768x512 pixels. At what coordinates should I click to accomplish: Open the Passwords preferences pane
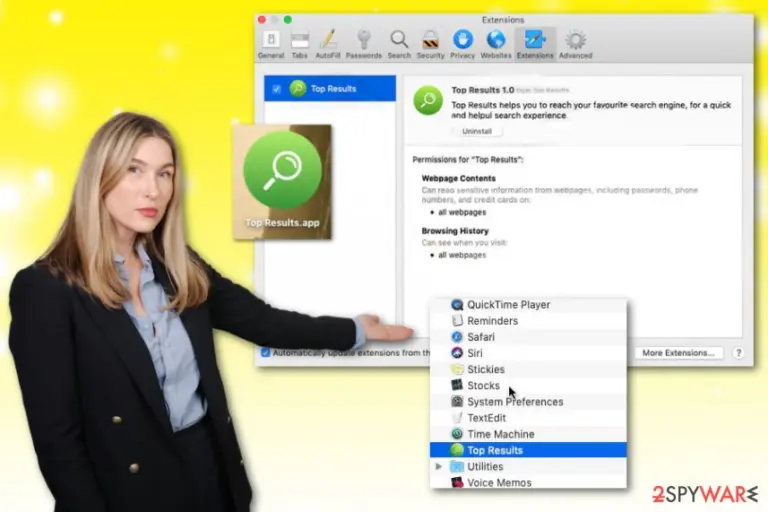point(363,45)
